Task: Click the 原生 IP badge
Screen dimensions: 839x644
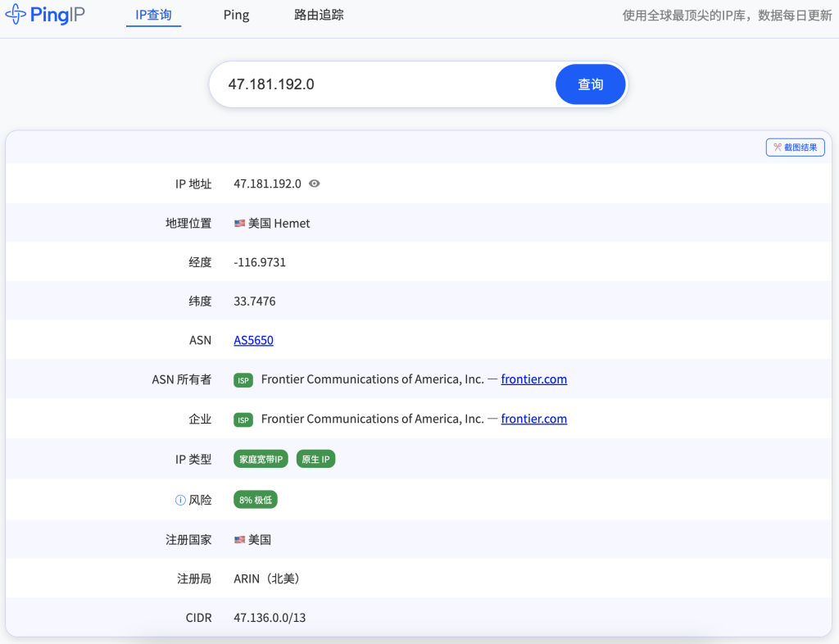Action: 315,460
